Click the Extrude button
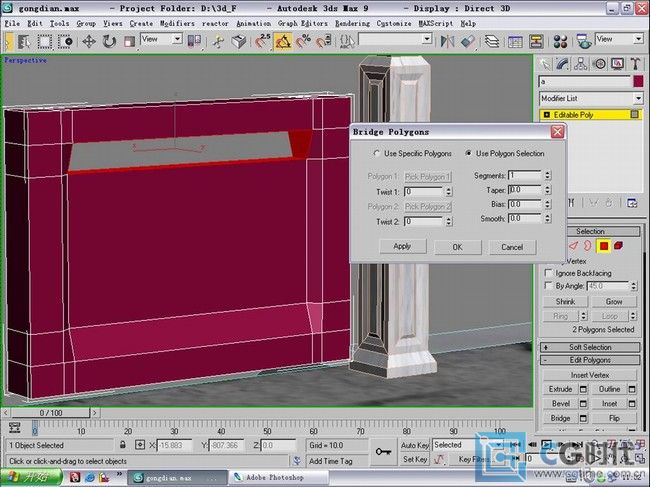Screen dimensions: 650x487 560,389
